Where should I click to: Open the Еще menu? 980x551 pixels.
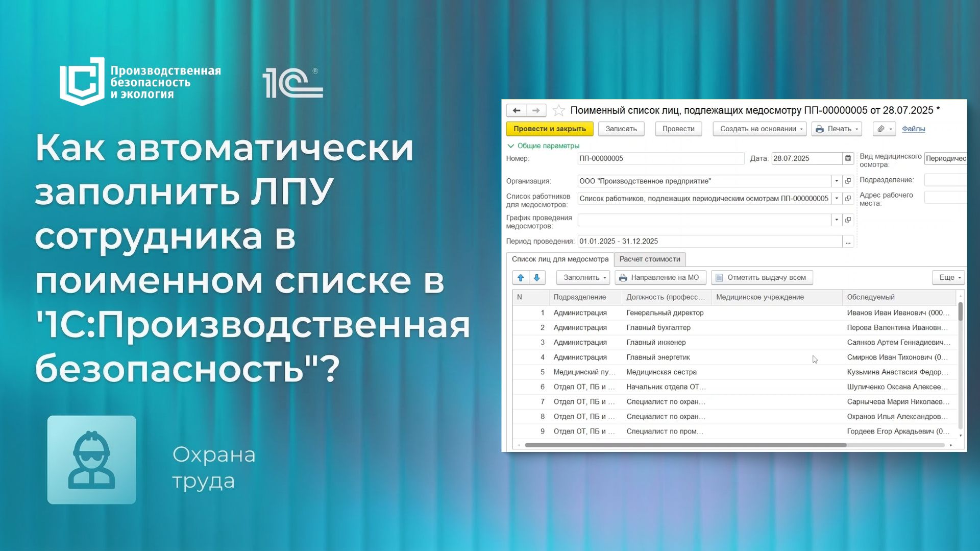948,277
